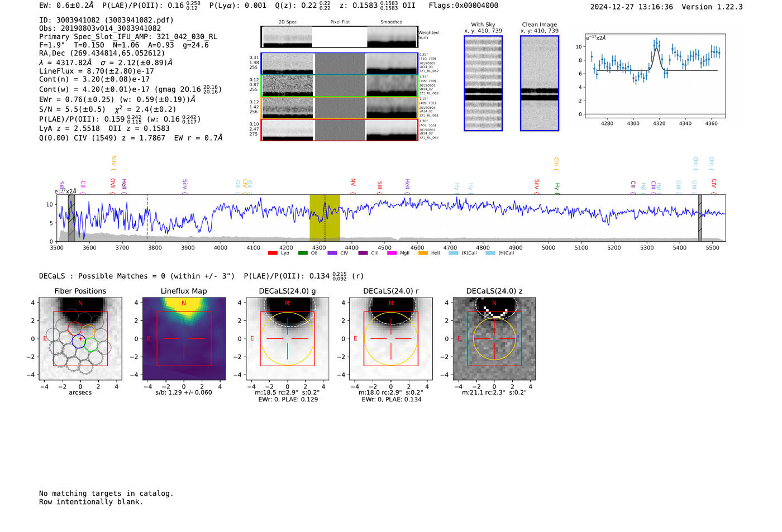Click the 'EW: 0.6±0.2Å' header value
Image resolution: width=782 pixels, height=532 pixels.
(x=66, y=6)
